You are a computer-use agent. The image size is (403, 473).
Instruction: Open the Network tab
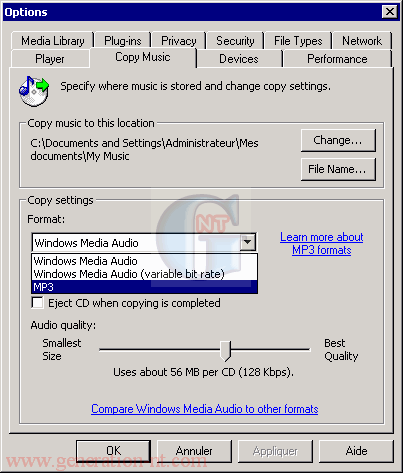tap(362, 41)
